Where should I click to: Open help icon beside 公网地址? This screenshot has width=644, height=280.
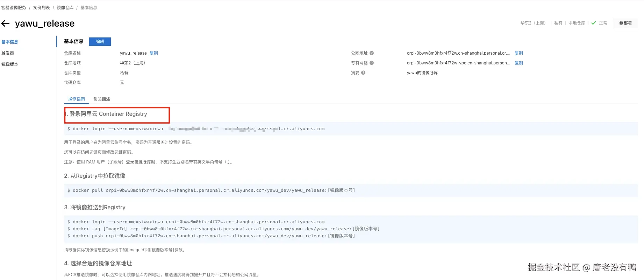372,53
